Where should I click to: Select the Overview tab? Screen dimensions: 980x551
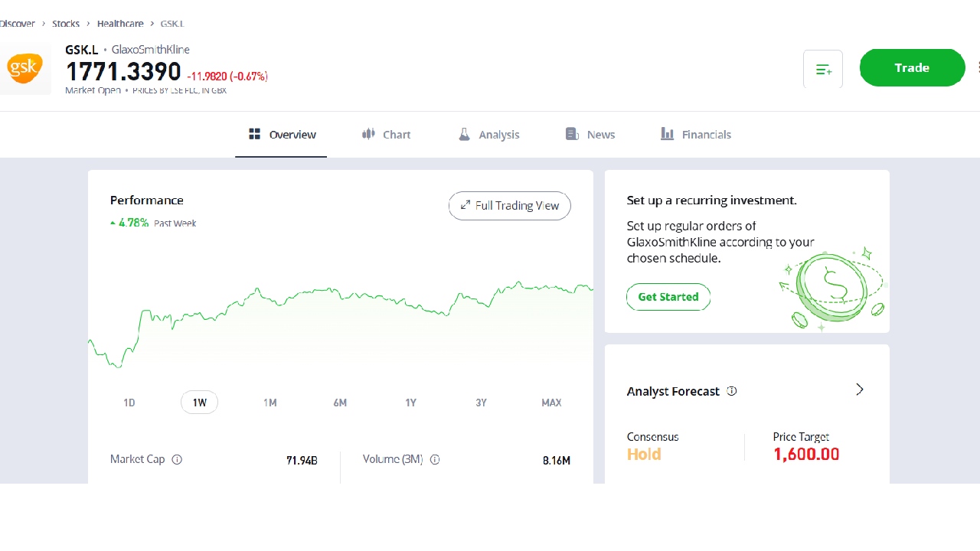pyautogui.click(x=282, y=135)
